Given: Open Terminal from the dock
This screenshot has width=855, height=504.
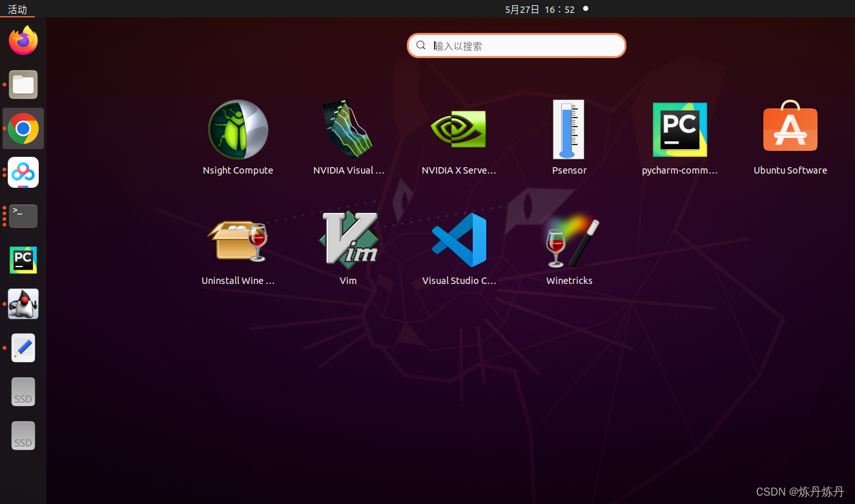Looking at the screenshot, I should tap(23, 216).
